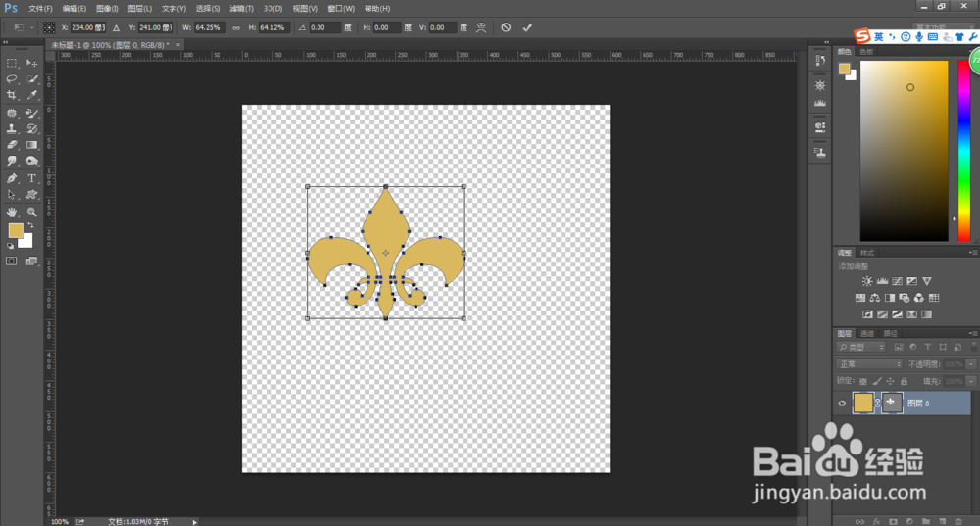Viewport: 980px width, 526px height.
Task: Select the Spot Healing Brush tool
Action: coord(12,113)
